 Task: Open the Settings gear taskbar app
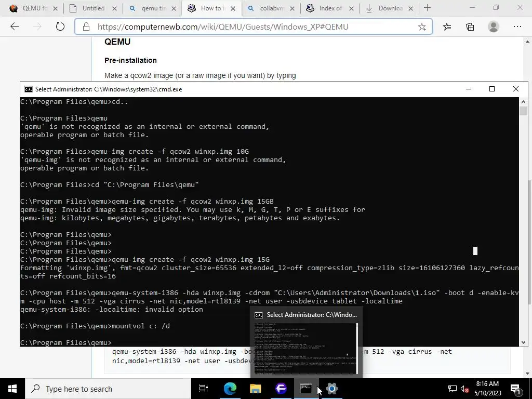tap(332, 389)
